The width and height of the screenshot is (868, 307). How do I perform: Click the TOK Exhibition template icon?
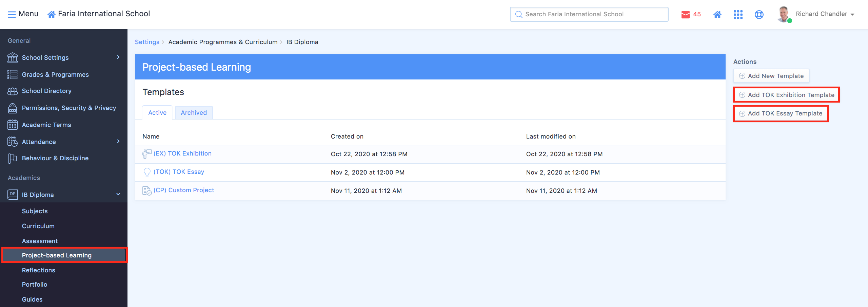coord(147,154)
